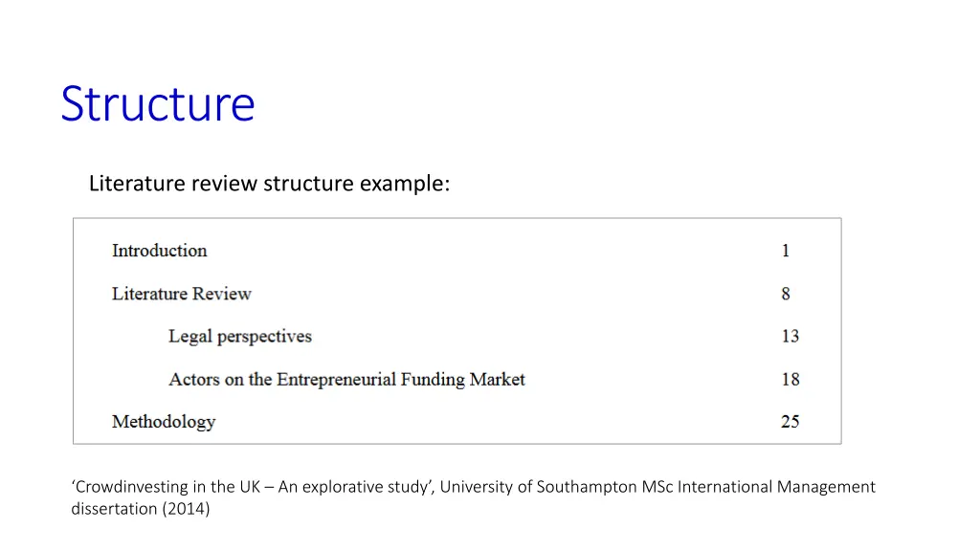The image size is (980, 551).
Task: Click page number 25 beside Methodology
Action: 790,422
